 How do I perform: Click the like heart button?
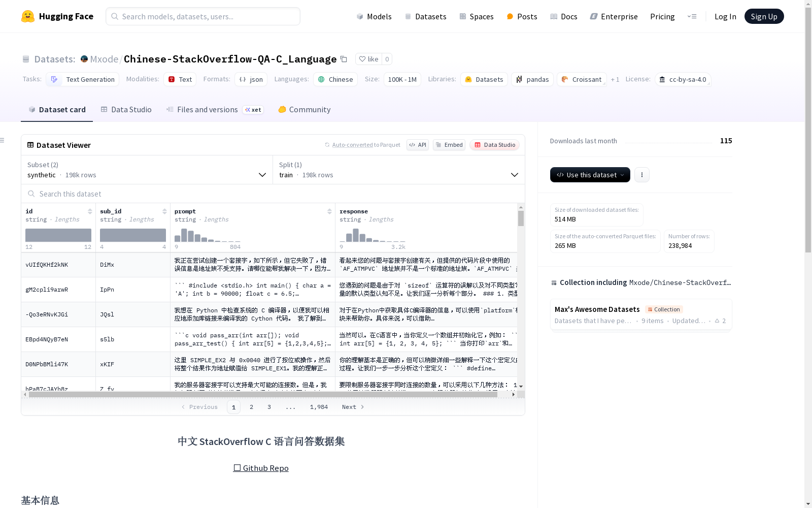368,59
